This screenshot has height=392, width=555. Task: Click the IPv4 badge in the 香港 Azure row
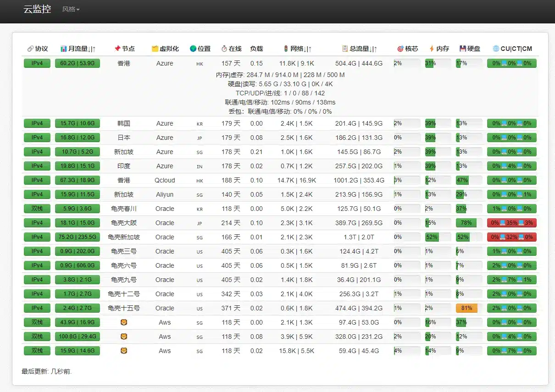(37, 63)
